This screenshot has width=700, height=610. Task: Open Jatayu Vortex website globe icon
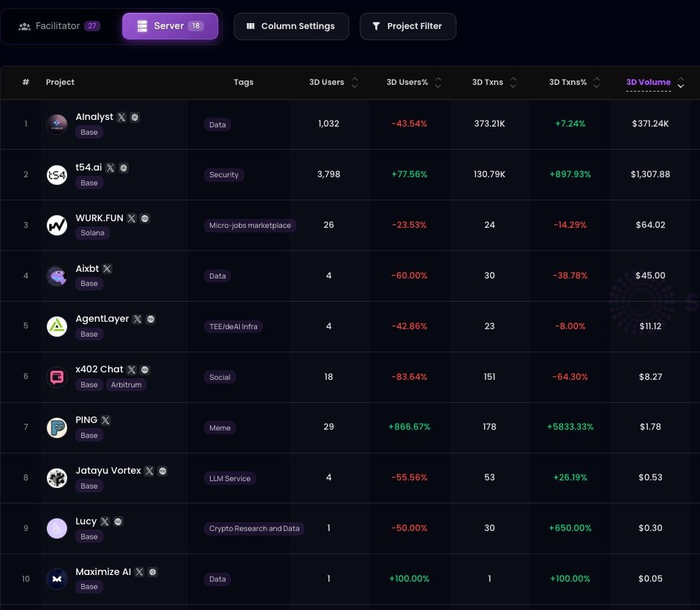click(x=163, y=471)
